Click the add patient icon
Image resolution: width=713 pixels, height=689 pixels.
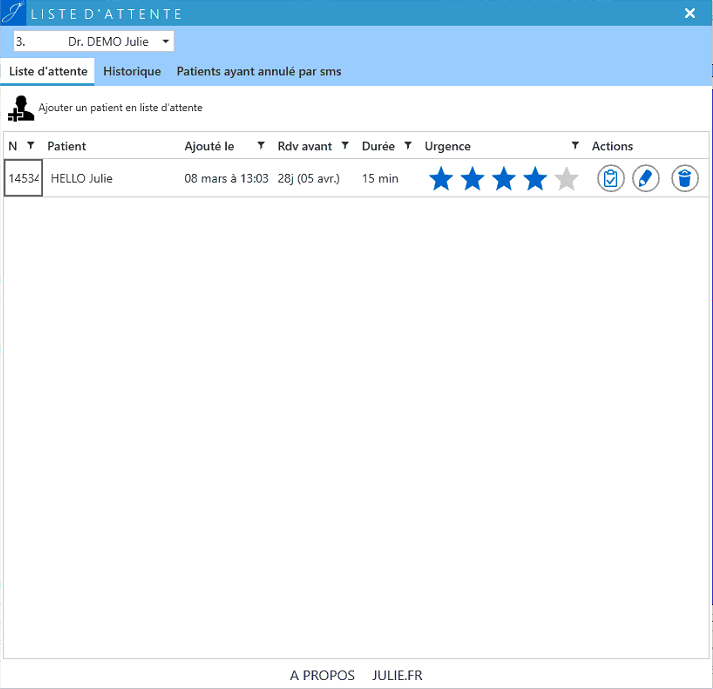pyautogui.click(x=20, y=108)
